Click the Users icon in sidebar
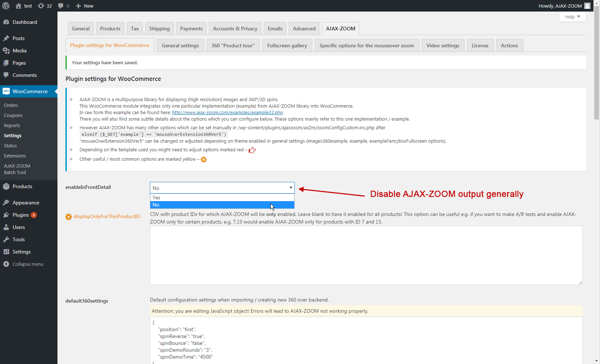 [x=6, y=227]
